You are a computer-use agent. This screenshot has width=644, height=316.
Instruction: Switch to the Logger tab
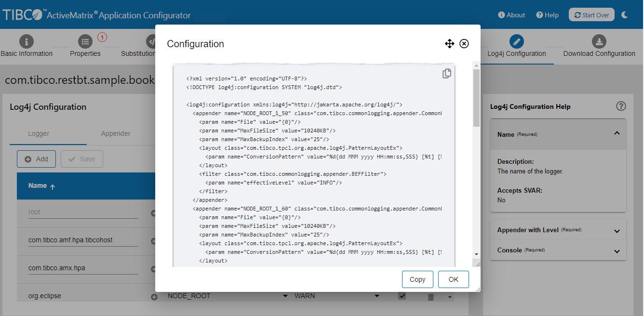tap(39, 133)
